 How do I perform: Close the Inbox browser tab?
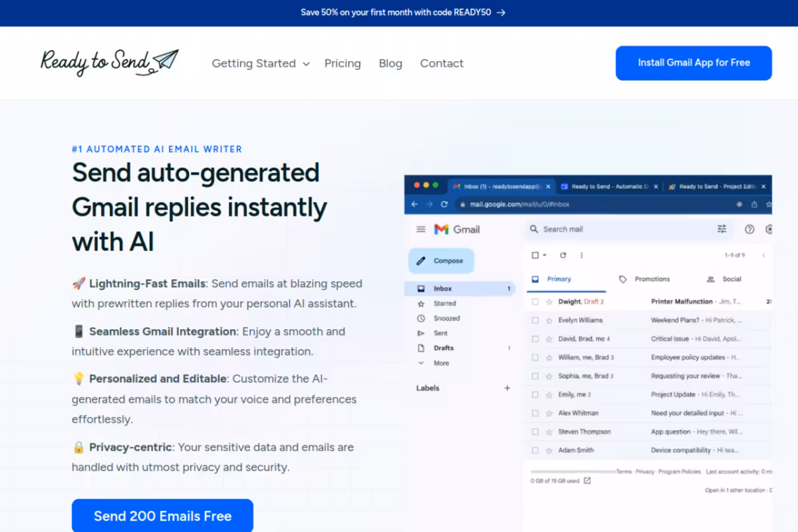click(548, 187)
